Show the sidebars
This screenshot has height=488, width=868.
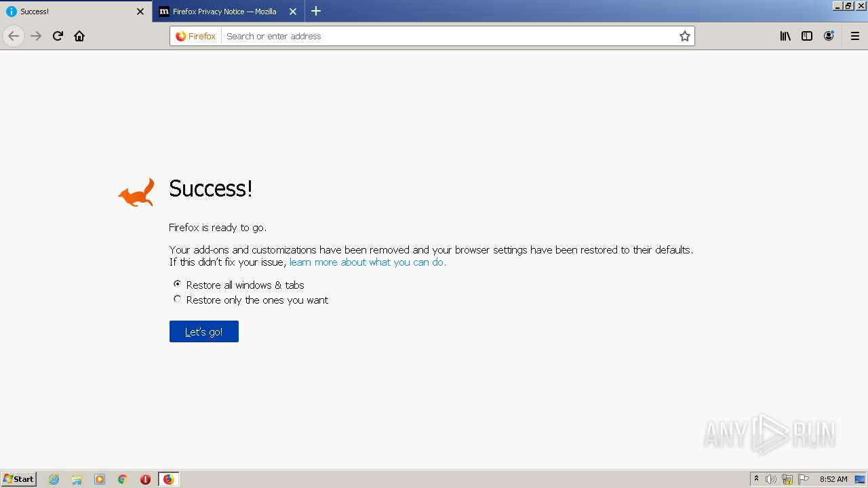pos(807,36)
